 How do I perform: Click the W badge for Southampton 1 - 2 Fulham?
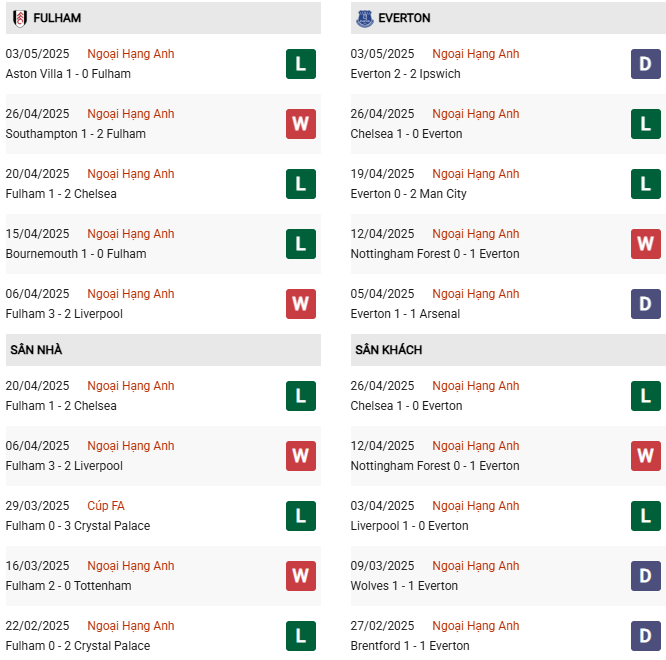[301, 124]
